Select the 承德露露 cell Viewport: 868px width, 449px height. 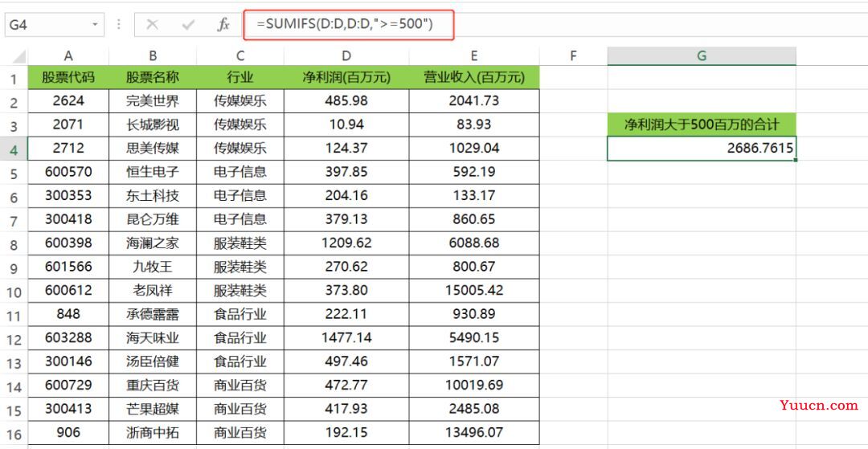pyautogui.click(x=153, y=315)
